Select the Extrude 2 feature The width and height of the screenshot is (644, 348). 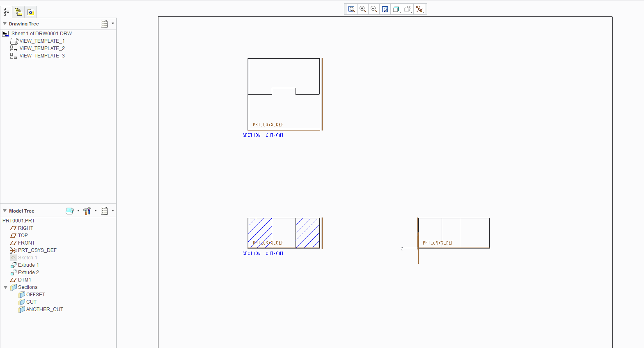click(x=28, y=272)
